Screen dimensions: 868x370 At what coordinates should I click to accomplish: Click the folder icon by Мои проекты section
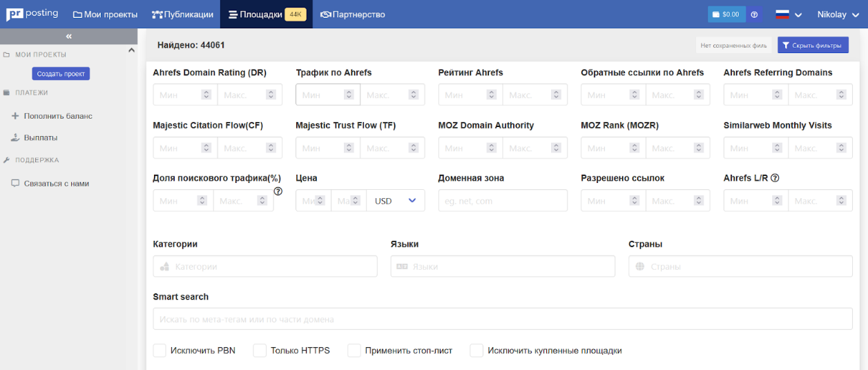point(6,55)
